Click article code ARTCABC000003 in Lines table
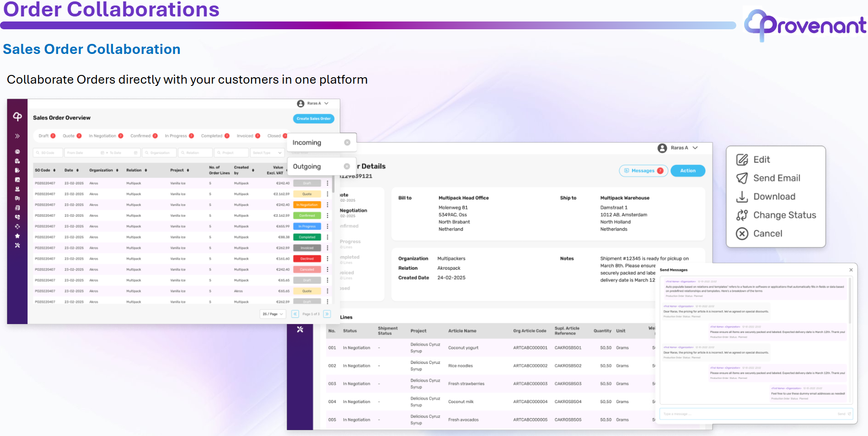Image resolution: width=868 pixels, height=436 pixels. coord(530,384)
